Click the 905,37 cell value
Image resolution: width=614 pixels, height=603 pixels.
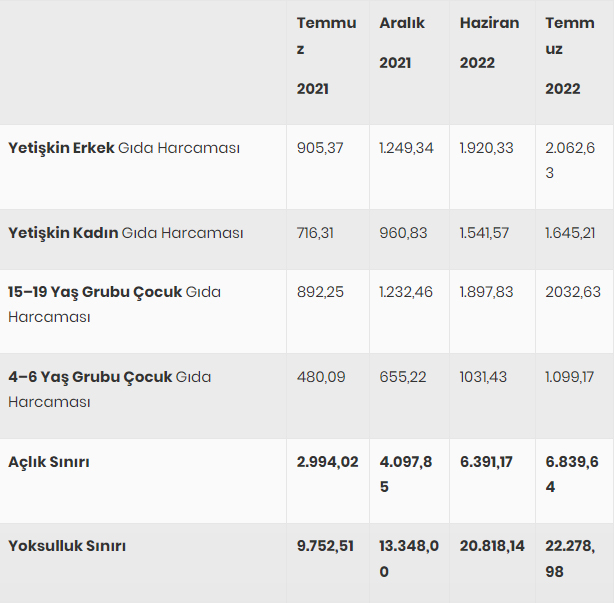[x=320, y=148]
